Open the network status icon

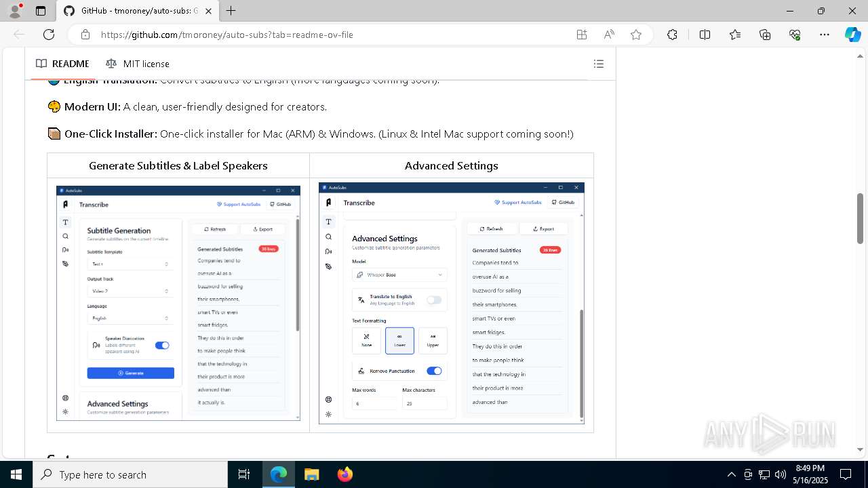point(764,474)
